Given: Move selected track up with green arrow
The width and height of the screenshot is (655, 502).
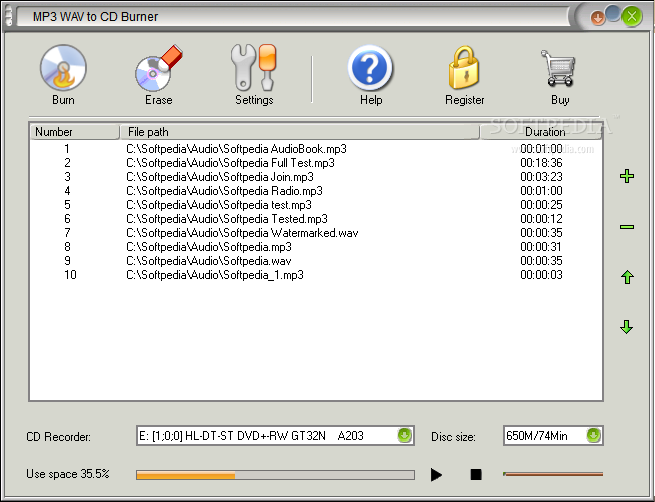Looking at the screenshot, I should 627,277.
